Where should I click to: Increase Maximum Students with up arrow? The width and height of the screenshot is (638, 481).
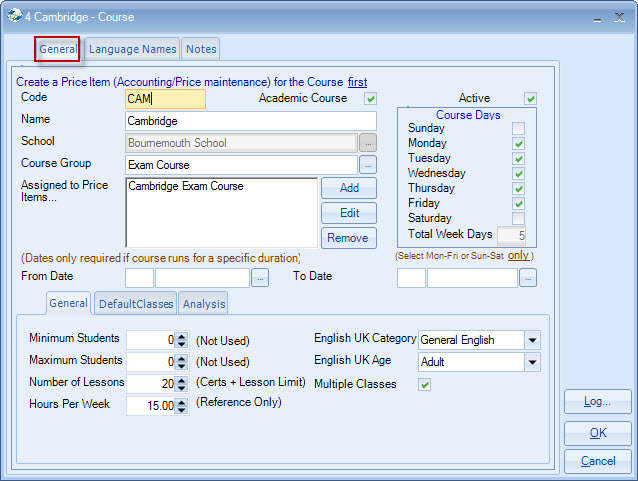(x=181, y=358)
